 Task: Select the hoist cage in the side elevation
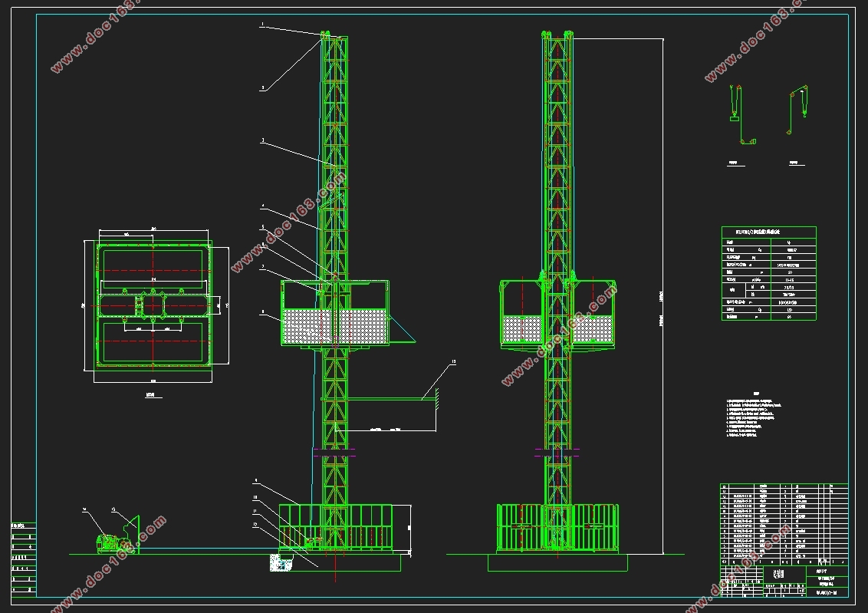point(335,314)
